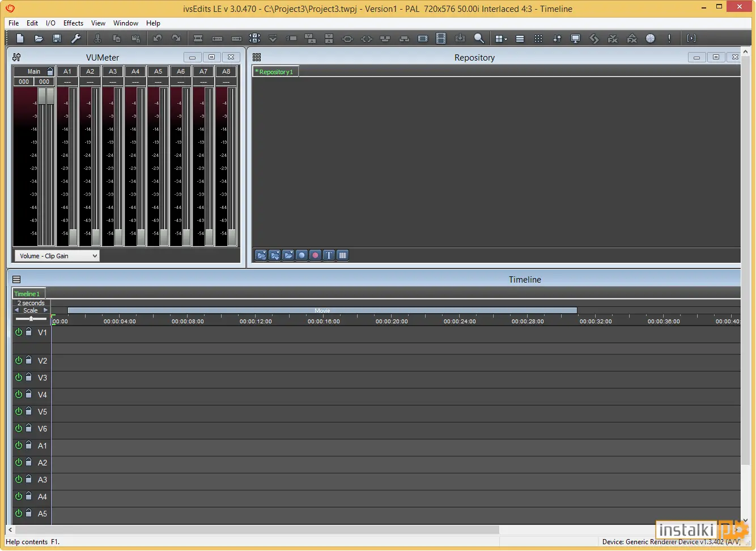Click the A1 channel header in VUMeter

click(x=67, y=71)
